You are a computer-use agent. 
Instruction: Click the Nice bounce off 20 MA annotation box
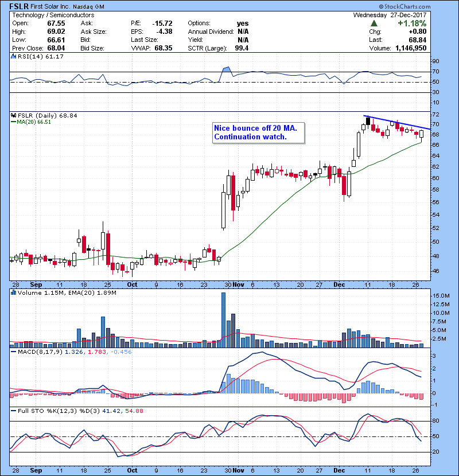point(258,132)
